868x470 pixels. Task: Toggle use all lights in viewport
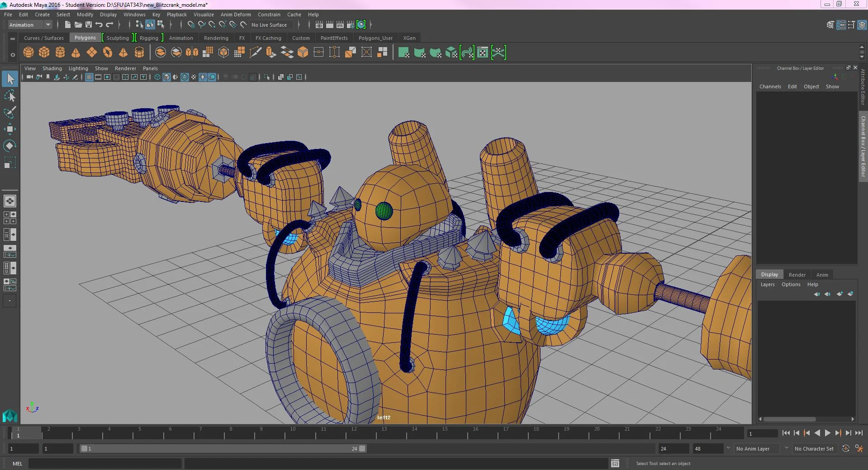pos(203,77)
